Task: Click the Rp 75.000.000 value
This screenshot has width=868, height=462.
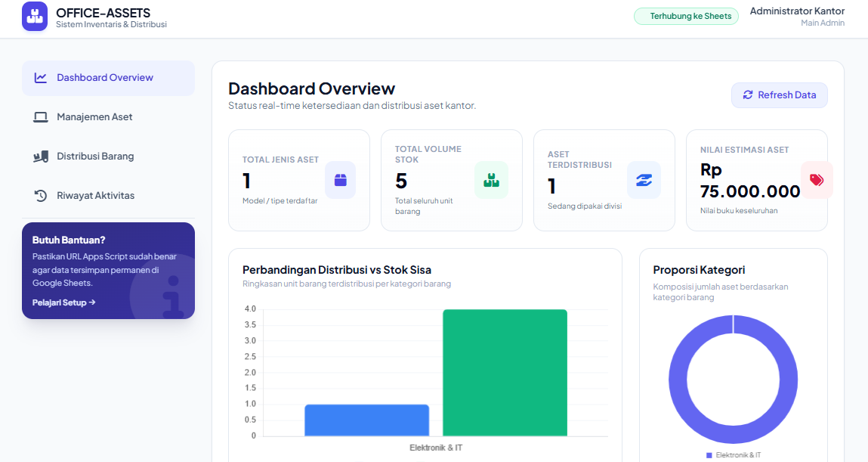Action: pos(750,181)
